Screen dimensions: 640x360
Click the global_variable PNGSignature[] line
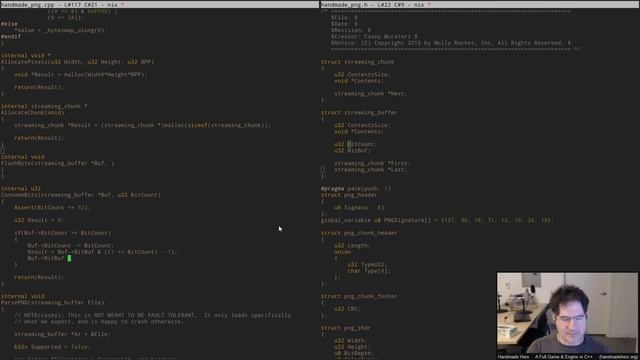click(438, 220)
